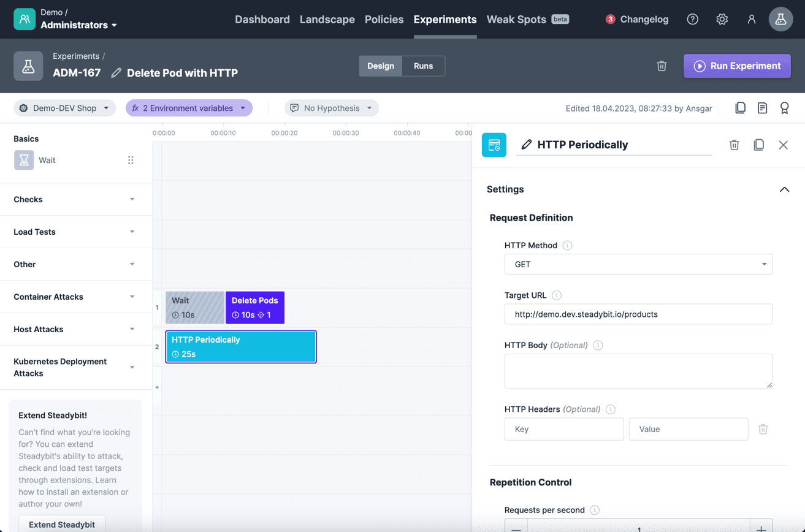Screen dimensions: 805x532
Task: Duplicate the HTTP Periodically action via copy icon
Action: pyautogui.click(x=758, y=145)
